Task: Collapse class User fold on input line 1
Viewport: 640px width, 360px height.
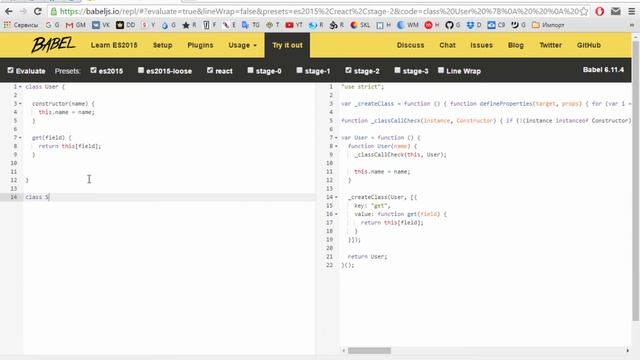Action: [x=20, y=87]
